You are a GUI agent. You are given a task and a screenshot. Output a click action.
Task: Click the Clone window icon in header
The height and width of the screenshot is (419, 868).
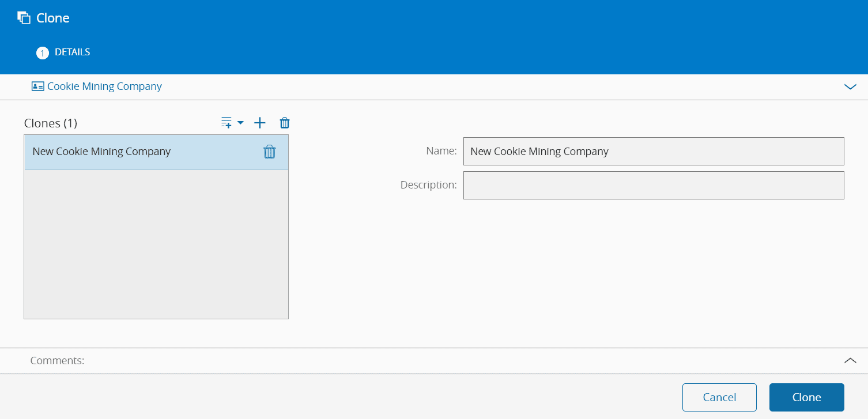[x=24, y=18]
